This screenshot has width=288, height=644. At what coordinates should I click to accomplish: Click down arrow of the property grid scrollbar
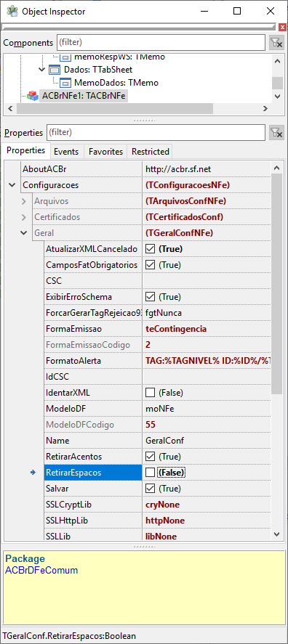(x=276, y=534)
